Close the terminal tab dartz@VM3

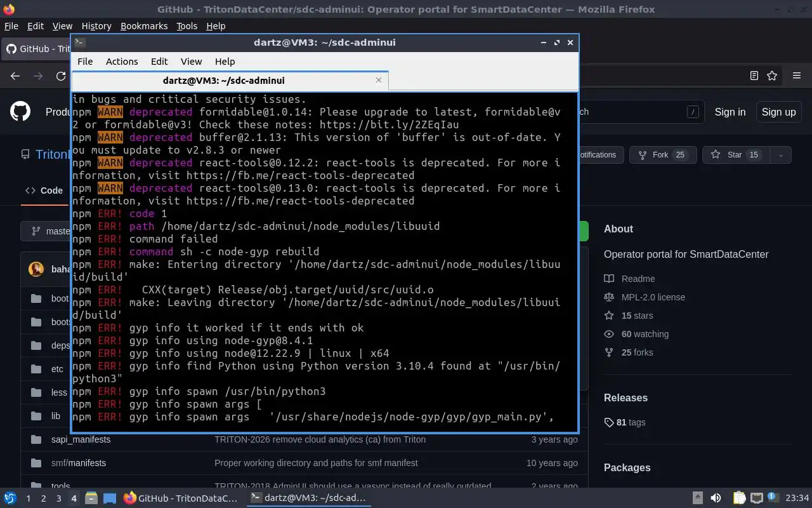tap(379, 80)
